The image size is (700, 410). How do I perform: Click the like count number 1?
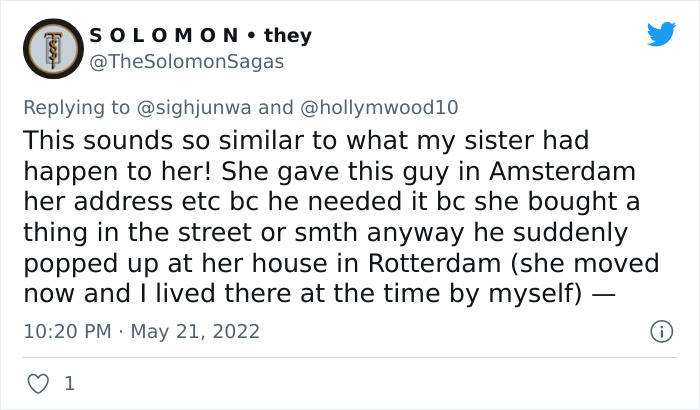pos(70,383)
